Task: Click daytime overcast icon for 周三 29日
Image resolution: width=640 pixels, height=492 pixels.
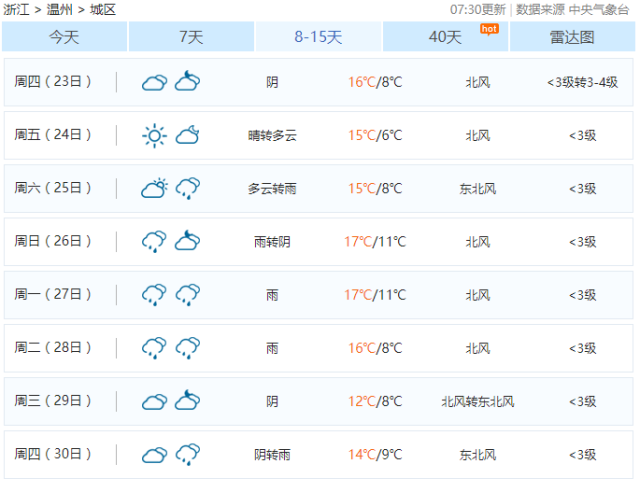Action: coord(154,402)
